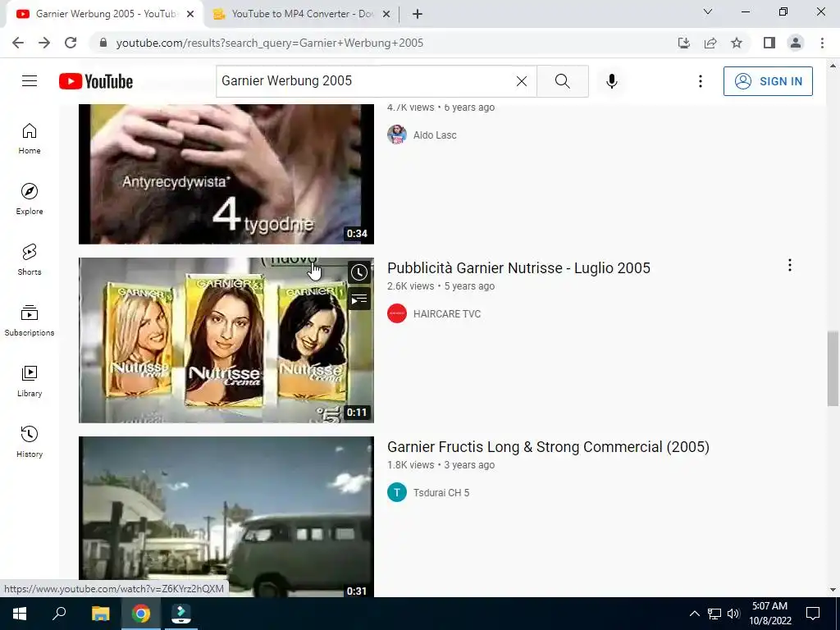Click the Aldo Lasc channel avatar

[x=397, y=135]
